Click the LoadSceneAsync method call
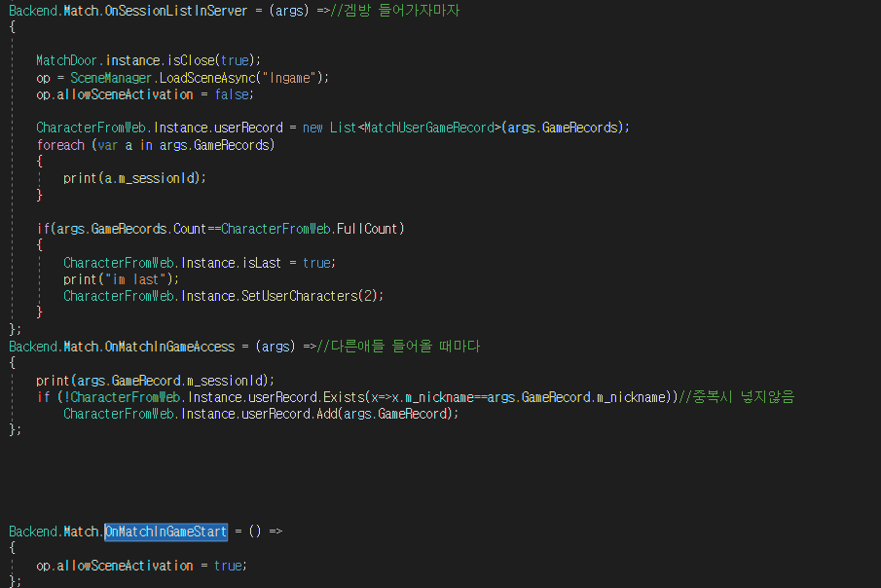 coord(207,78)
